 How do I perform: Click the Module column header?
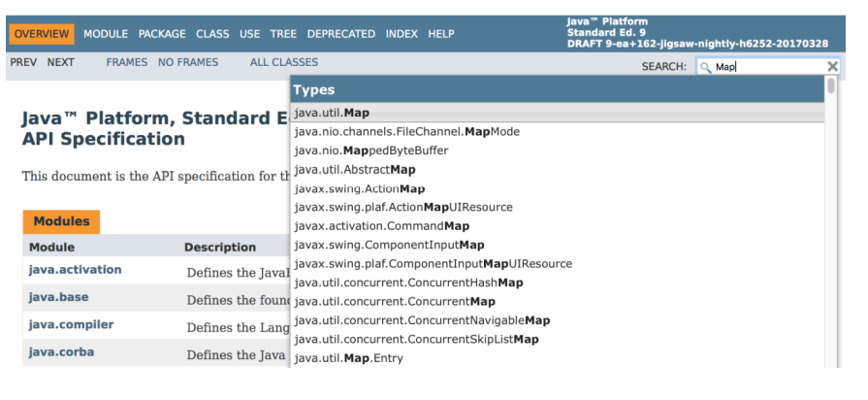(x=52, y=248)
